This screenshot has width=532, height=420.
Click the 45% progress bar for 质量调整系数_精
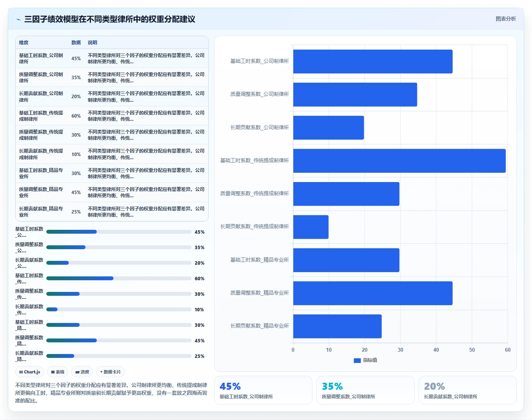pyautogui.click(x=119, y=340)
